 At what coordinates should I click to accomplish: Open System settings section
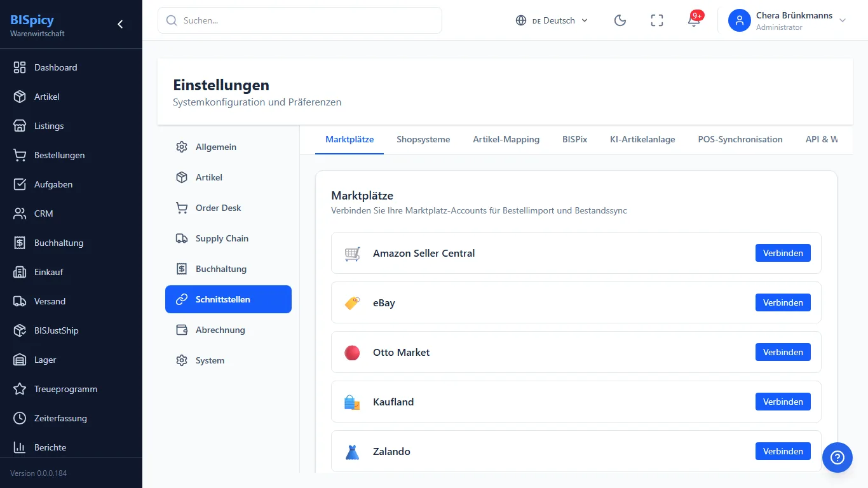pyautogui.click(x=228, y=360)
